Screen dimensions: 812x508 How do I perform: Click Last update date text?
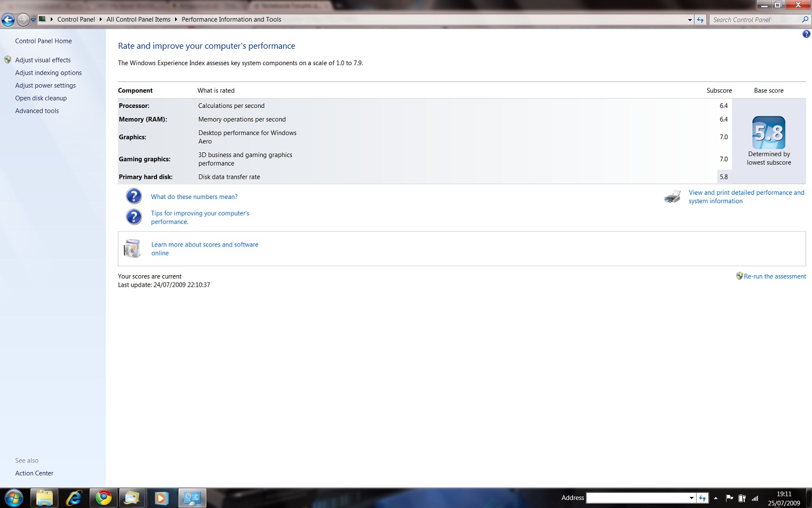click(x=164, y=285)
